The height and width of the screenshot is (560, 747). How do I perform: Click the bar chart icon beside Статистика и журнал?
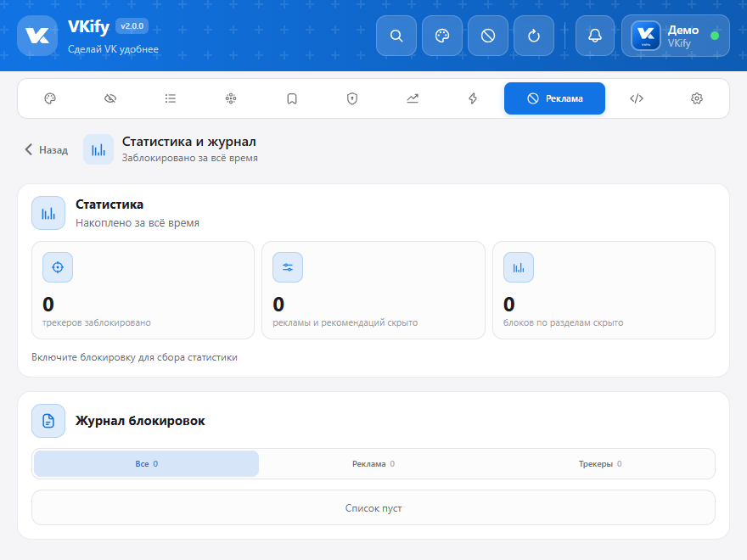pyautogui.click(x=98, y=149)
